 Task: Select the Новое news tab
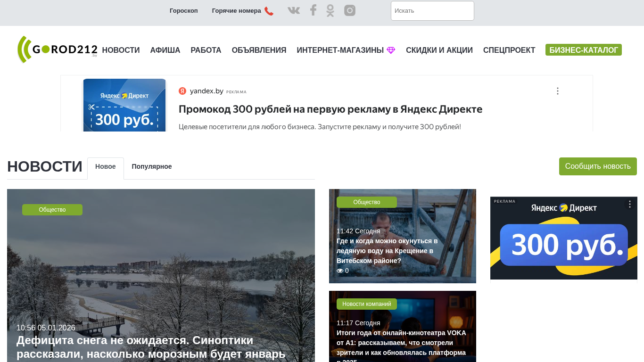[x=106, y=167]
